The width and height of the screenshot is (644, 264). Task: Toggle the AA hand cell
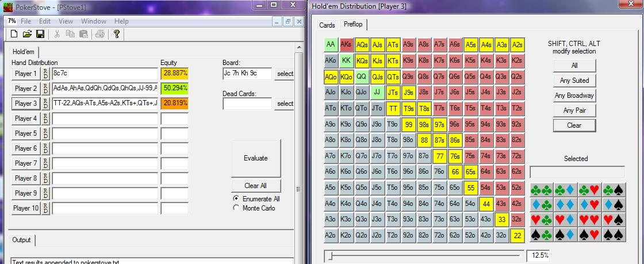pos(330,45)
